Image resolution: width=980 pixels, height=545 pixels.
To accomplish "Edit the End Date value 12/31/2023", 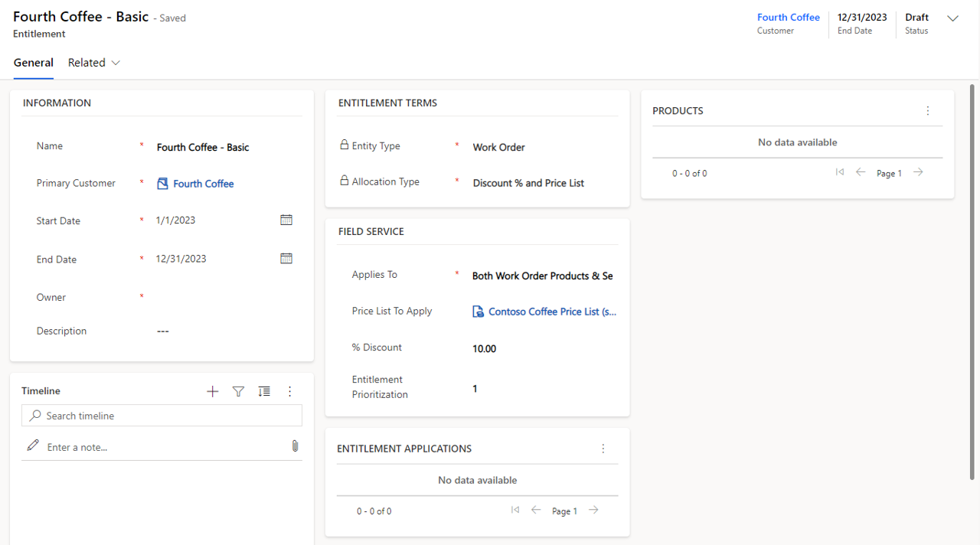I will (x=181, y=258).
